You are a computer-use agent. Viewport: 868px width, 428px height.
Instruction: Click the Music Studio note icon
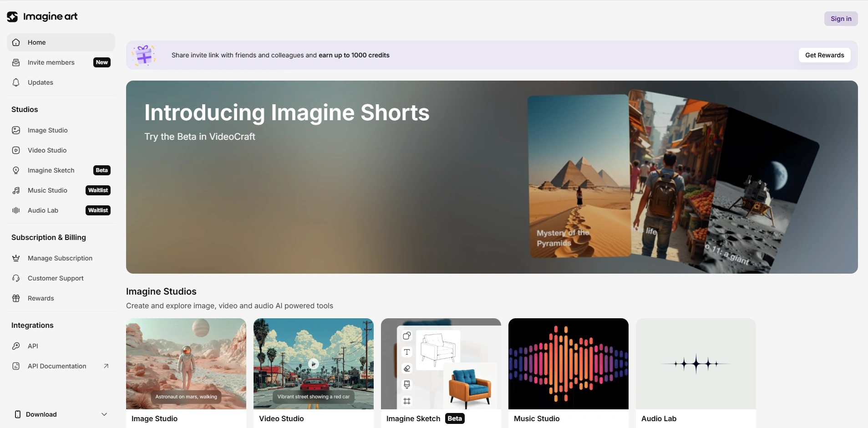[x=16, y=190]
